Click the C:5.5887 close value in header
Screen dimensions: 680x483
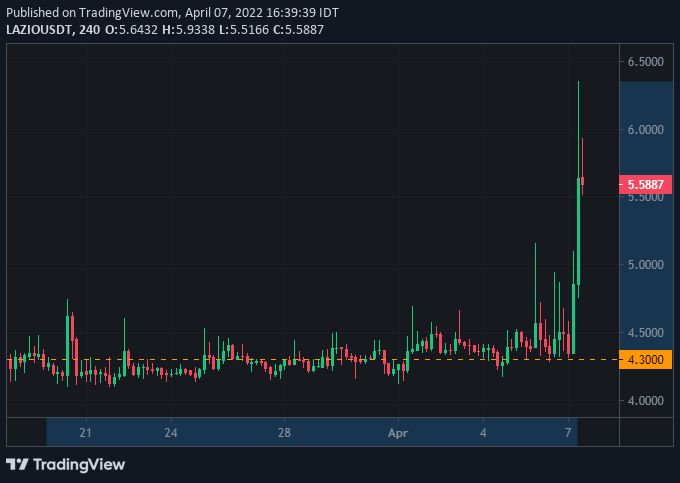(298, 29)
